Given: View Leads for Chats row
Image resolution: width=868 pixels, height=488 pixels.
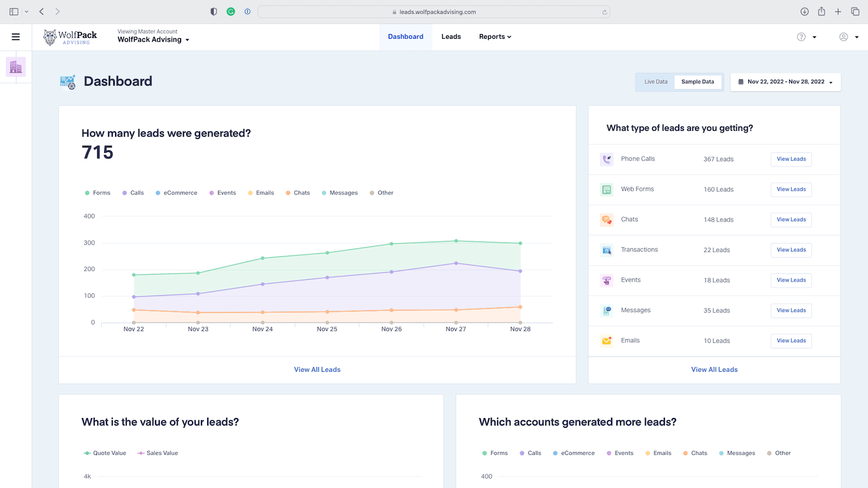Looking at the screenshot, I should coord(791,220).
